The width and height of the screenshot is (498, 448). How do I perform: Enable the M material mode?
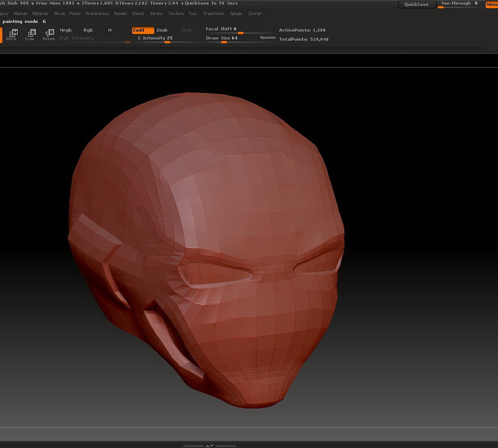[x=118, y=30]
